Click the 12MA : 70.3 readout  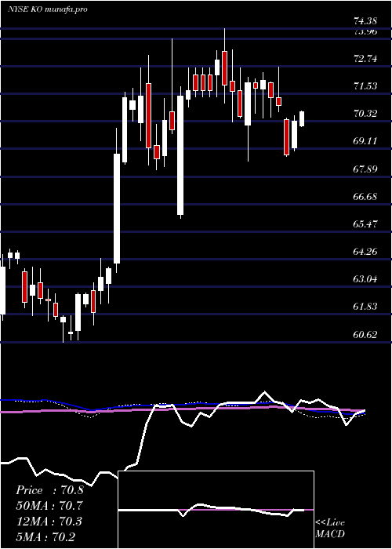49,521
